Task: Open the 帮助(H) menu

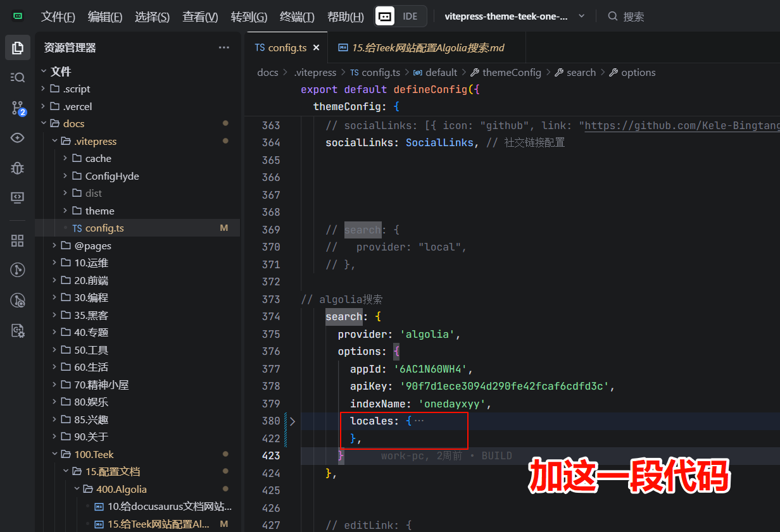Action: 346,17
